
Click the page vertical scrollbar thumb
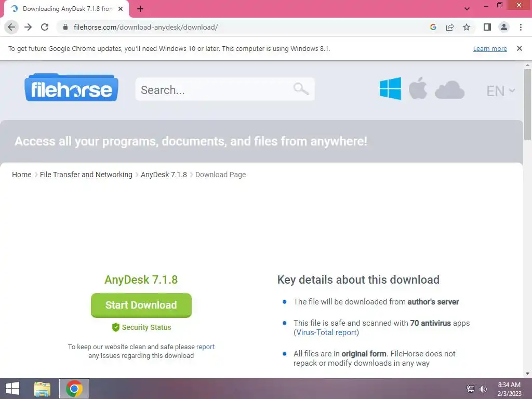(527, 104)
